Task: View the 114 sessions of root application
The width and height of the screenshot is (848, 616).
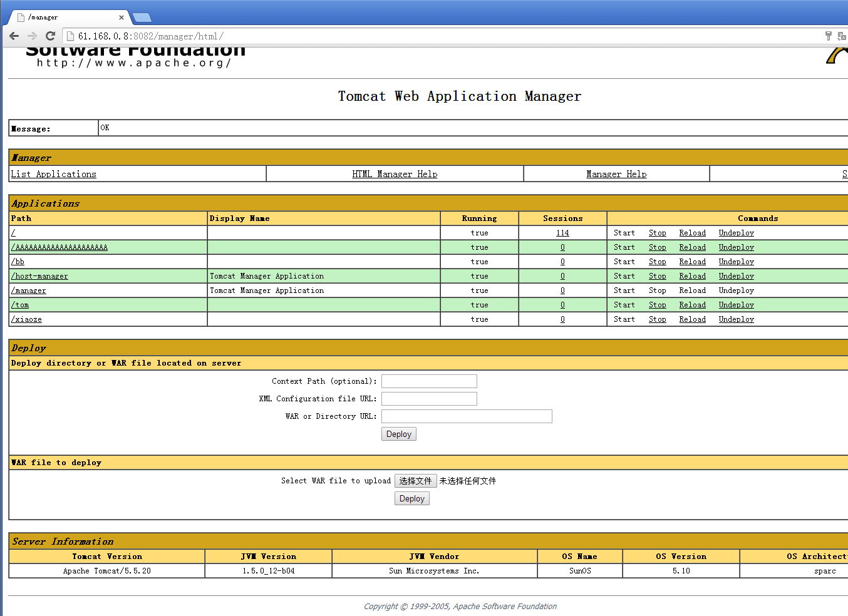Action: (x=562, y=233)
